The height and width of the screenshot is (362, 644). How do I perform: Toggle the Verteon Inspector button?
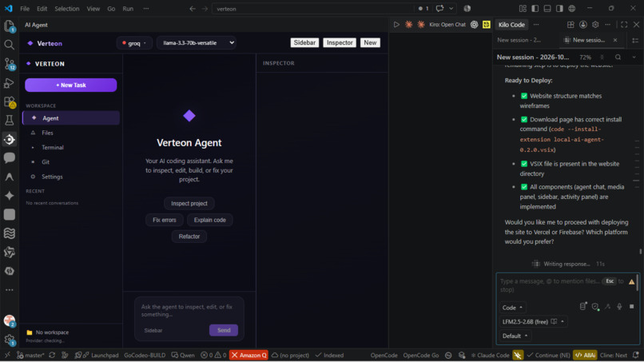click(340, 42)
